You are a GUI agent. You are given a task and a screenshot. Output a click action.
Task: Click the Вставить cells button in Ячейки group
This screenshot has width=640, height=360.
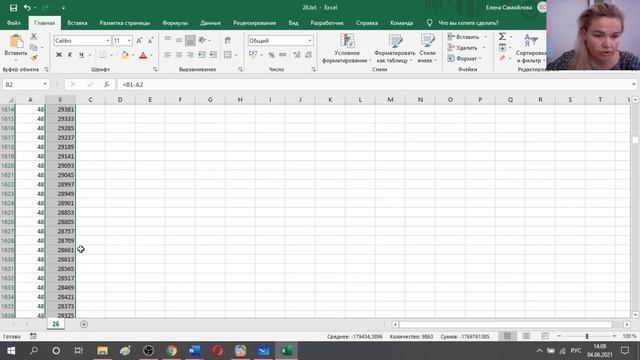[x=467, y=37]
